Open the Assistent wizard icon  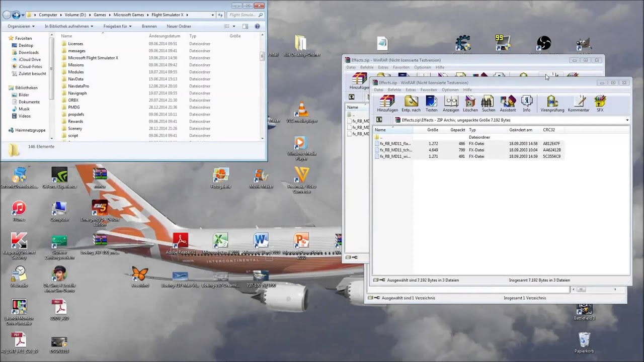pos(508,103)
